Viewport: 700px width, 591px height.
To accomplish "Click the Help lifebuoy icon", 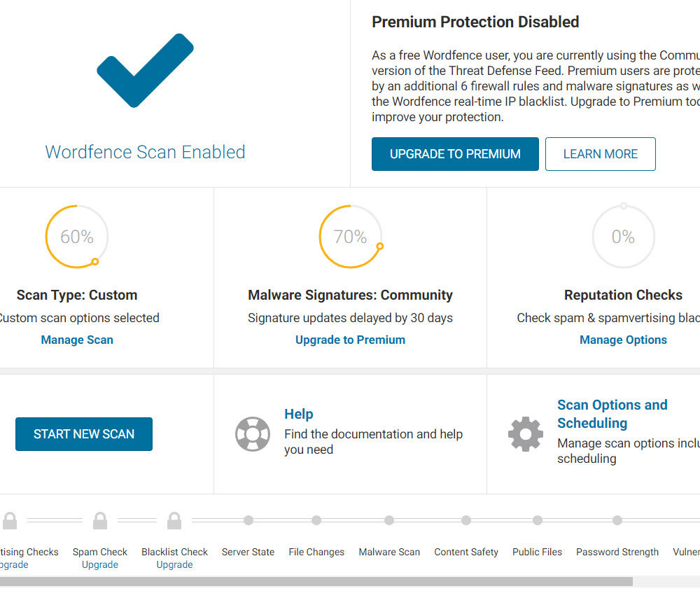I will (x=252, y=434).
